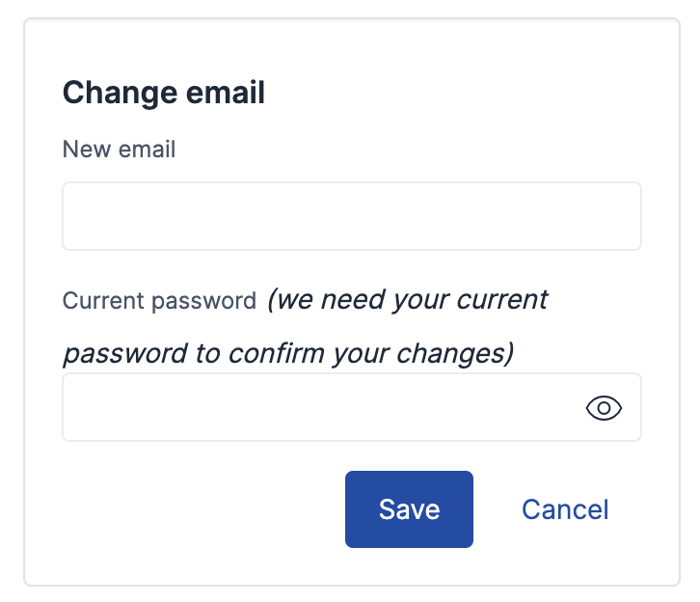Save the new email address
Viewport: 700px width, 602px height.
(x=409, y=509)
